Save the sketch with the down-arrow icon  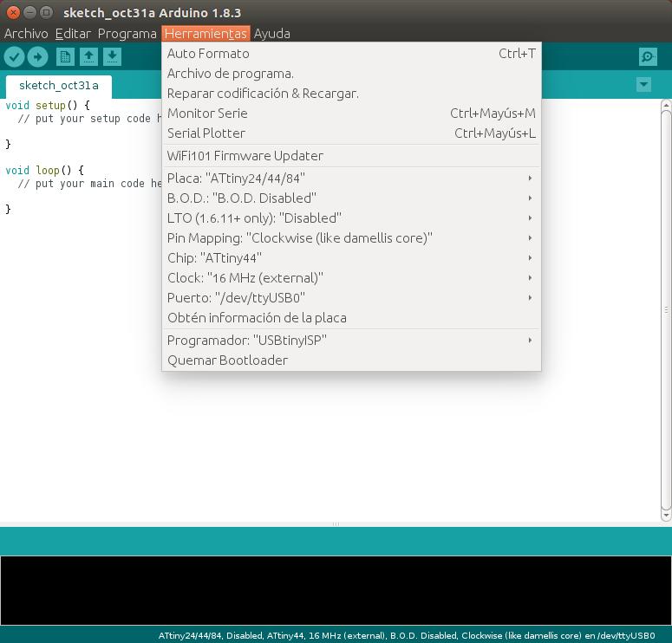click(x=112, y=57)
